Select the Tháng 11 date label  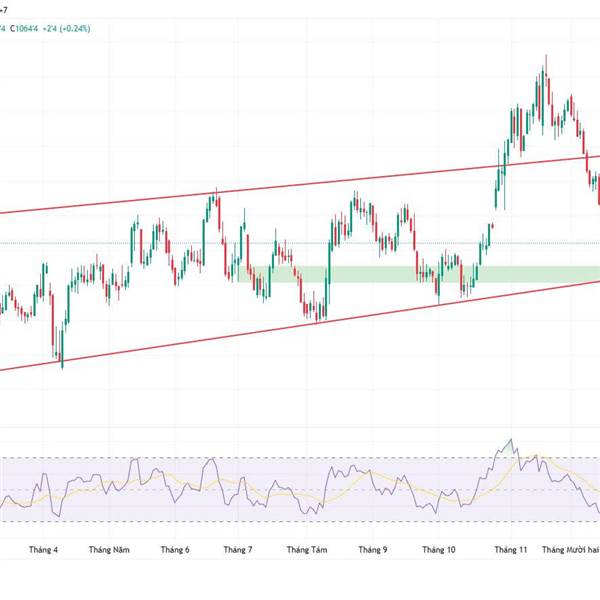[510, 550]
